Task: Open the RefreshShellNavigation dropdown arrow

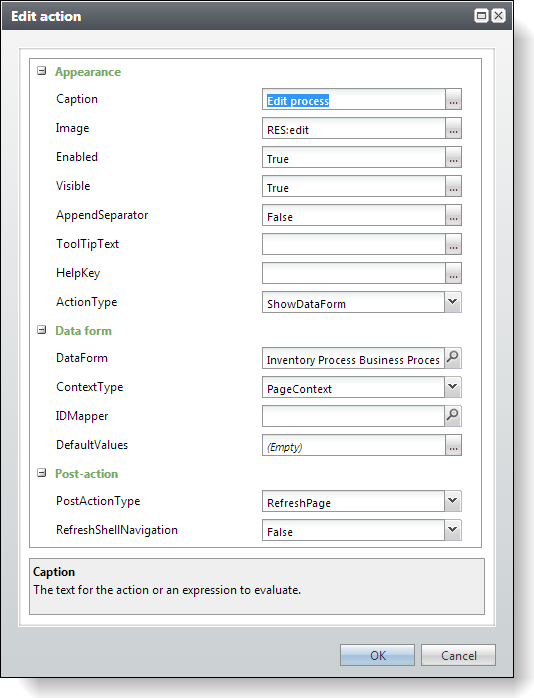Action: point(453,530)
